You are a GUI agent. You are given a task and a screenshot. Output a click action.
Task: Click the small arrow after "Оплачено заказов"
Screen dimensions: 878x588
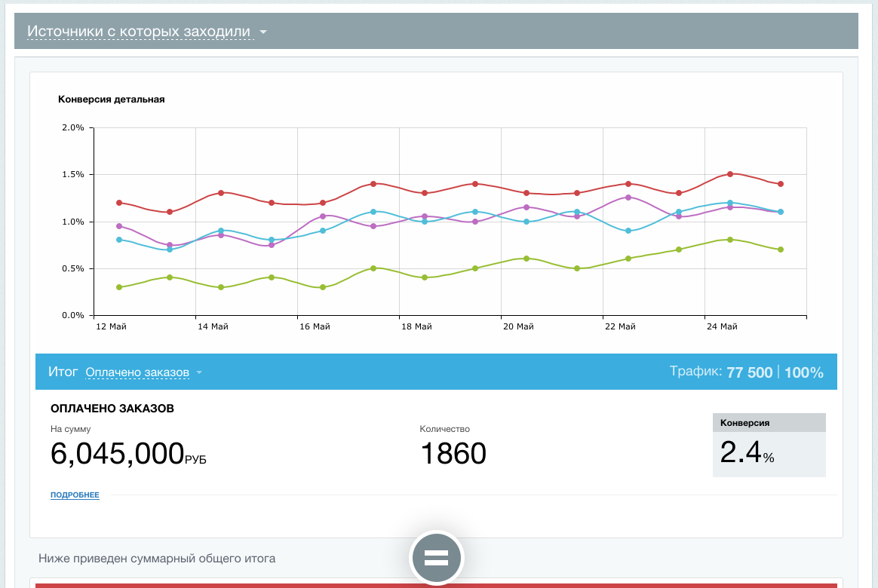(199, 373)
